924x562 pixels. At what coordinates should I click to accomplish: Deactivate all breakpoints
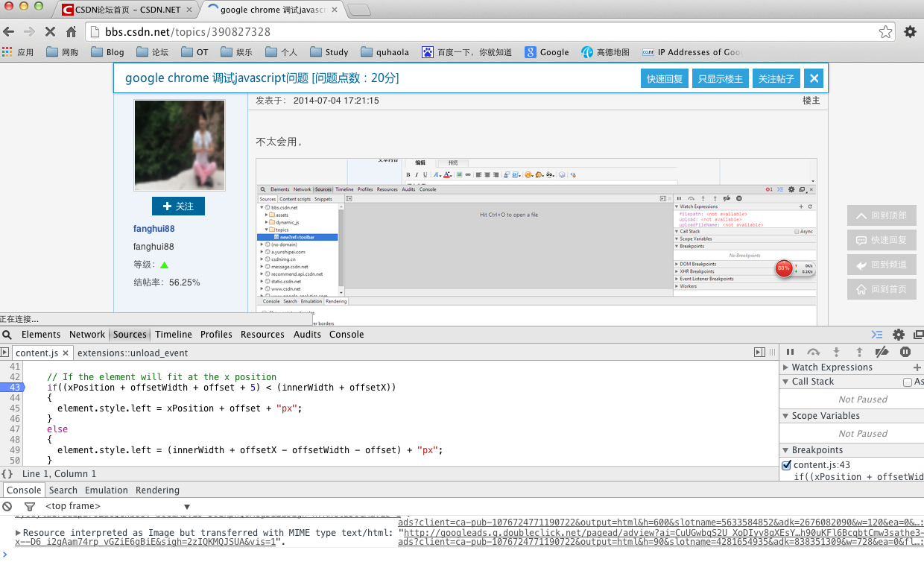coord(882,353)
